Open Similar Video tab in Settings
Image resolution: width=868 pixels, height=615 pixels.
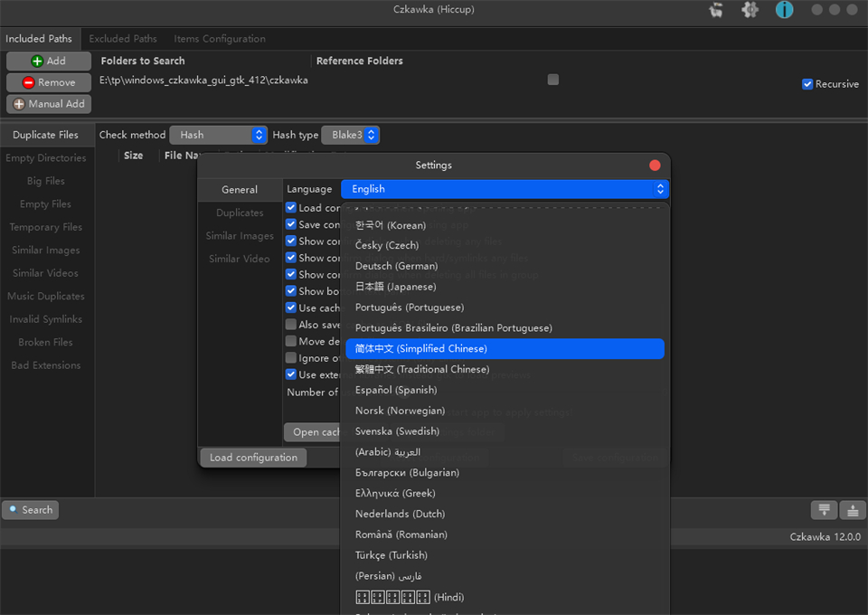pyautogui.click(x=240, y=259)
